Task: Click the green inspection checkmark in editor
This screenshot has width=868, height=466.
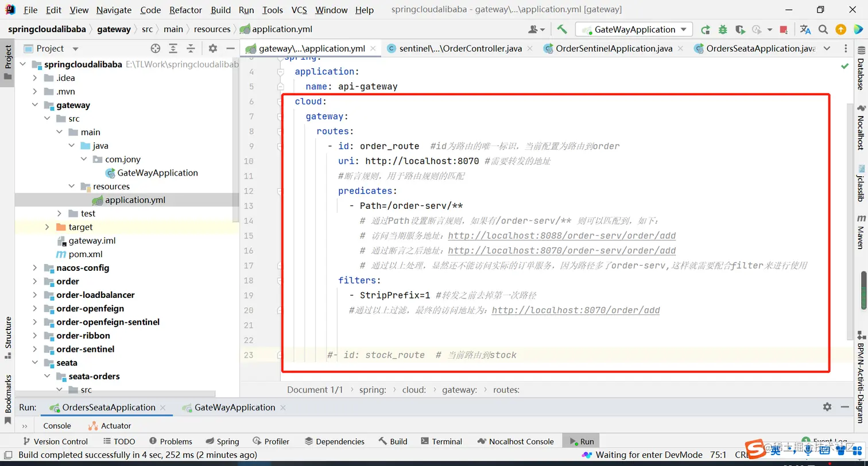Action: click(844, 67)
